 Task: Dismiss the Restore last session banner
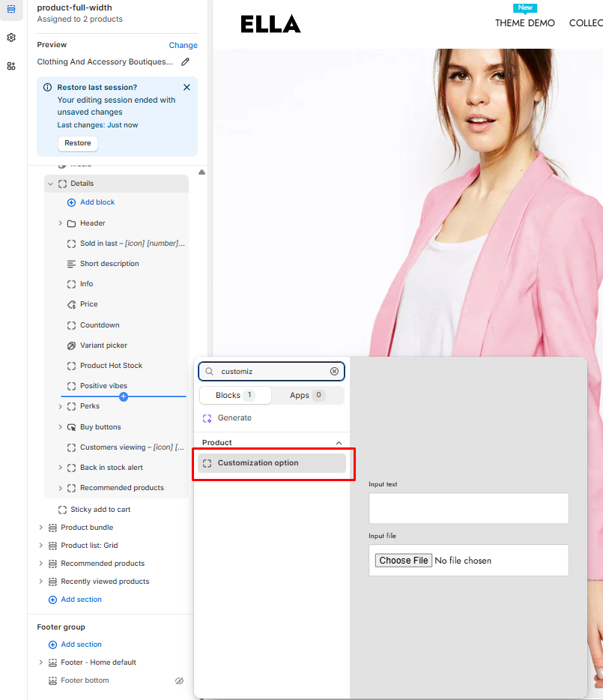187,87
